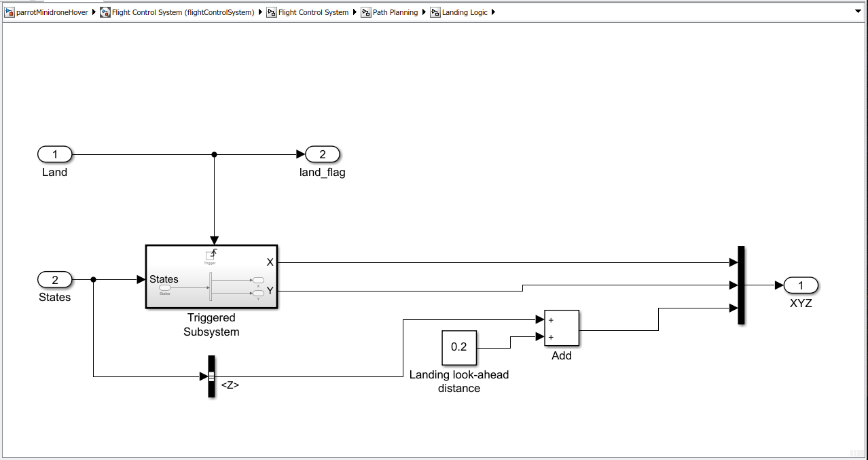The image size is (868, 460).
Task: Select the XYZ output port block
Action: point(801,285)
